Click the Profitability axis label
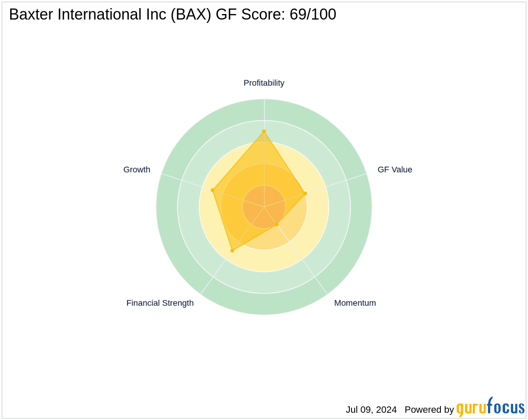 tap(264, 83)
